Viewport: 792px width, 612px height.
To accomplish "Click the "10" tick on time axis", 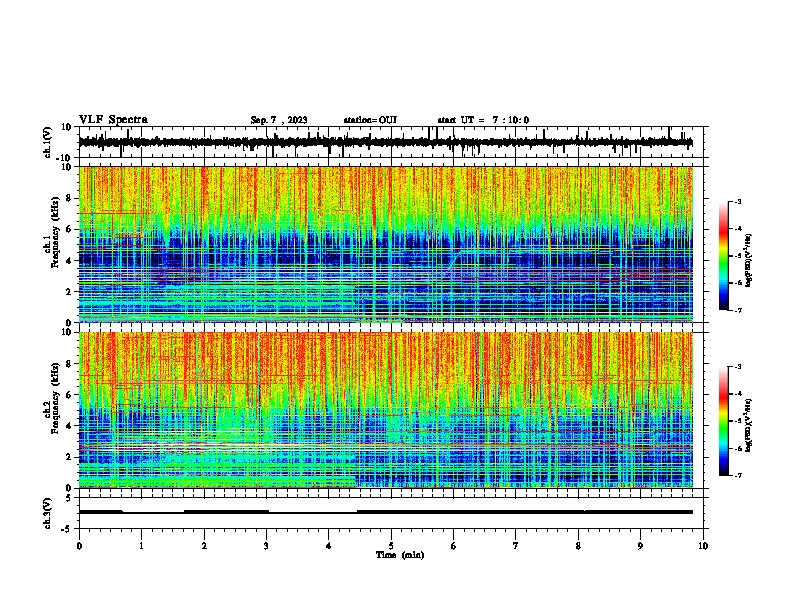I will click(x=703, y=546).
